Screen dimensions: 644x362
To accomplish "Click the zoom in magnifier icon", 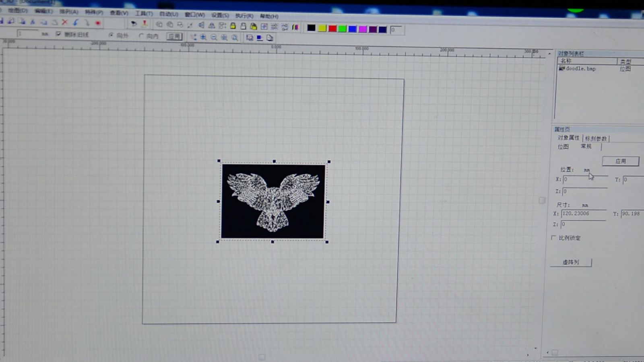I will pyautogui.click(x=203, y=37).
